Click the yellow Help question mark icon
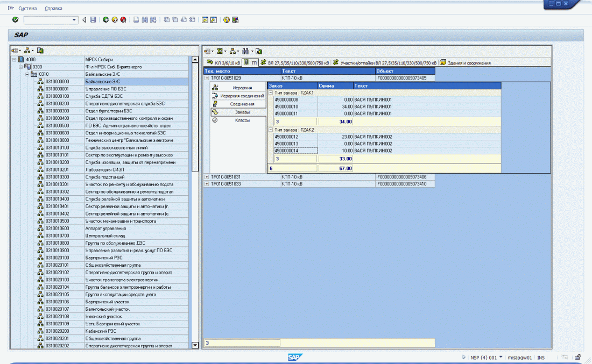The height and width of the screenshot is (364, 592). tap(227, 19)
